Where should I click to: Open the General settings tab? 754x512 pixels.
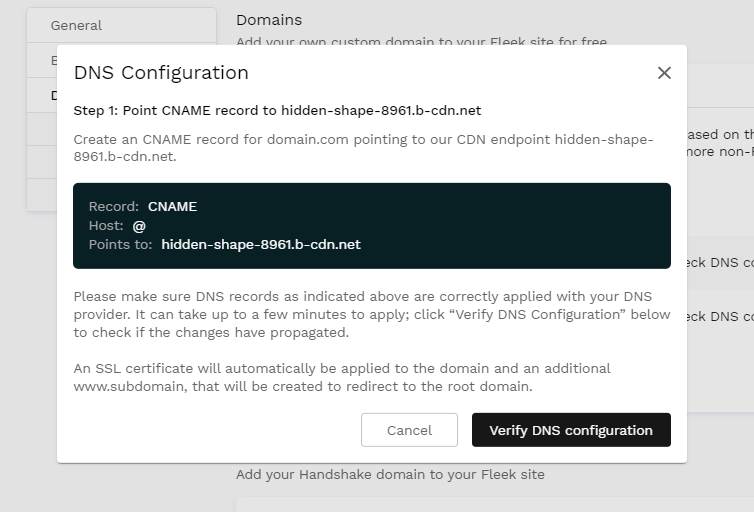tap(77, 25)
